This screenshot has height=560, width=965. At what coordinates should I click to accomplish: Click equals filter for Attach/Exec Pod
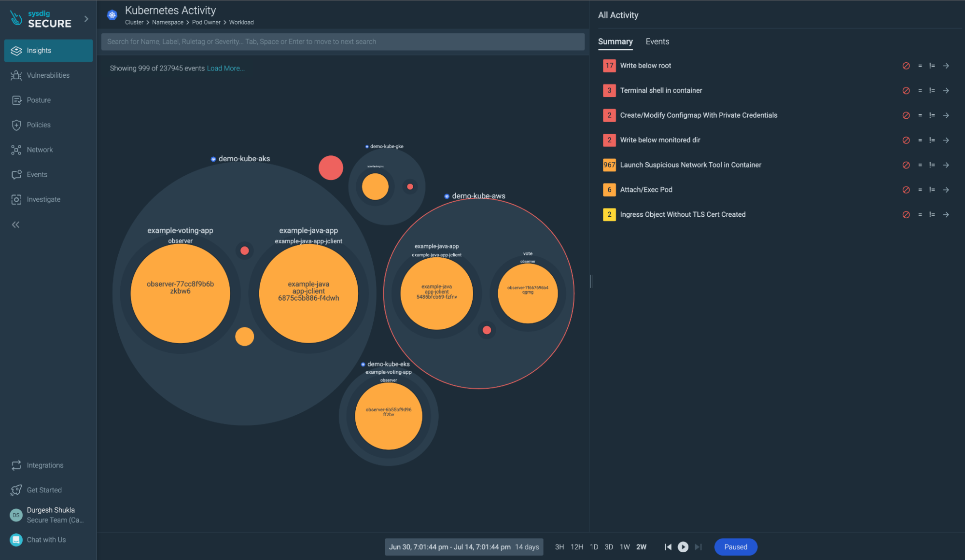tap(920, 190)
